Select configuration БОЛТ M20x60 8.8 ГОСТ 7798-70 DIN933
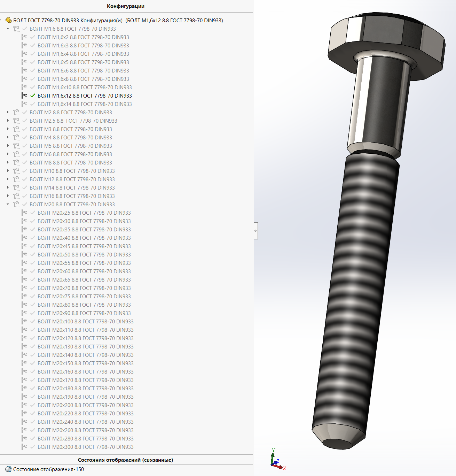The width and height of the screenshot is (456, 476). tap(84, 271)
